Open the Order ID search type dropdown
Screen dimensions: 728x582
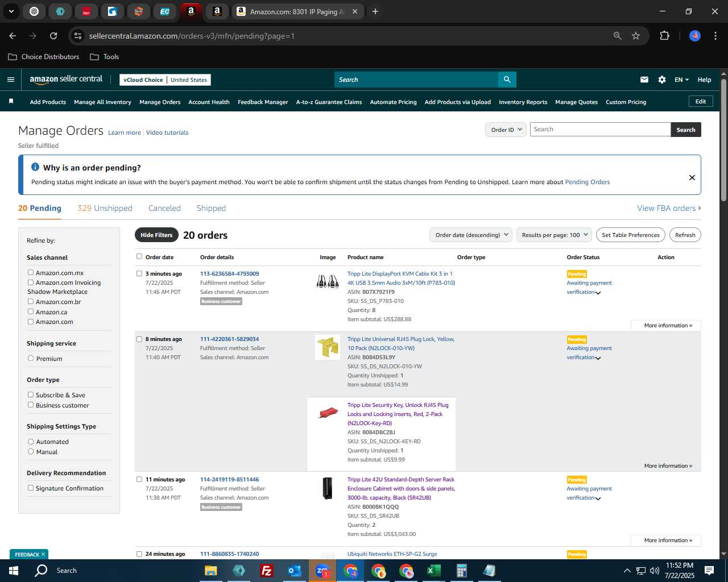coord(506,130)
